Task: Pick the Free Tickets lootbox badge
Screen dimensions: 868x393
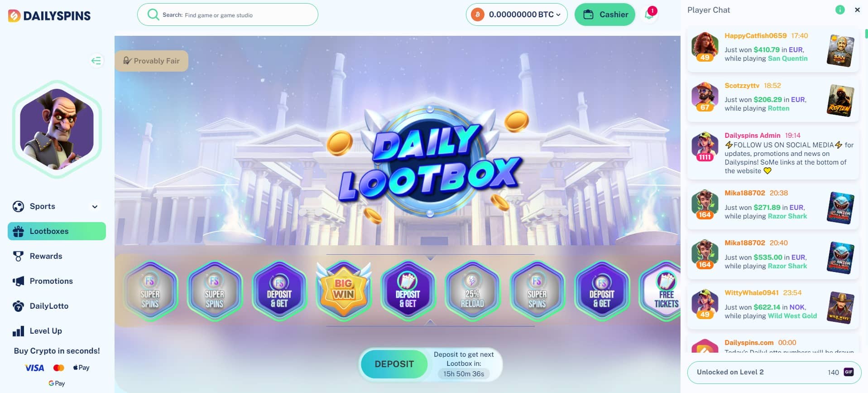Action: click(x=662, y=291)
